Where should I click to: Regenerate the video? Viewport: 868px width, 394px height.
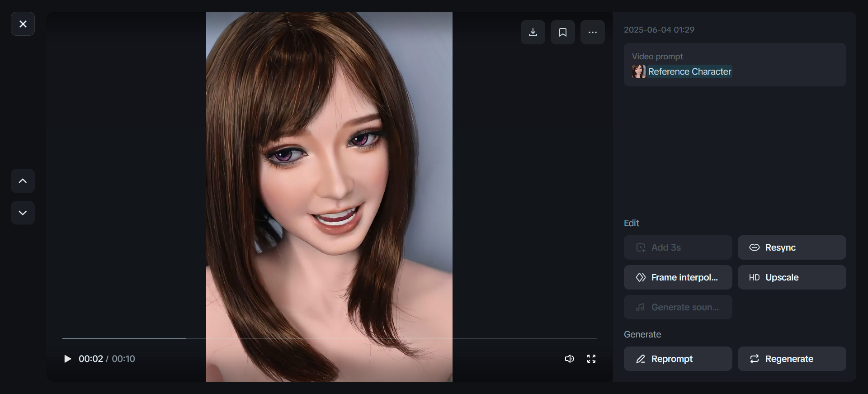click(792, 359)
